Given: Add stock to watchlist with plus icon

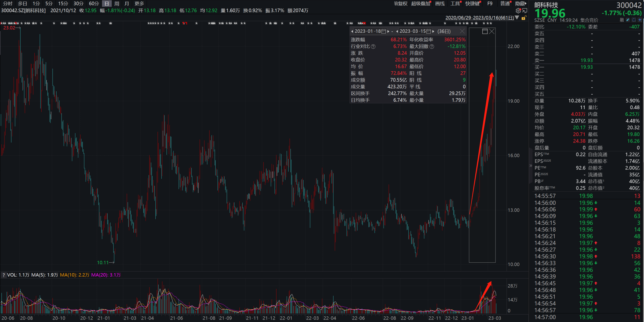Looking at the screenshot, I should point(640,20).
